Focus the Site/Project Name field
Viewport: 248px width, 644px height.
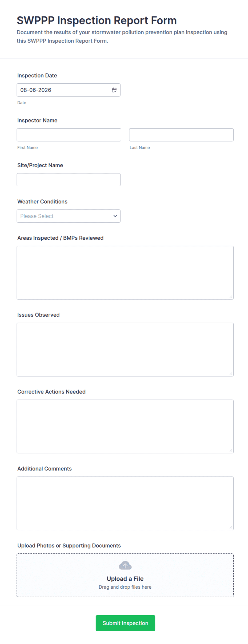(69, 180)
